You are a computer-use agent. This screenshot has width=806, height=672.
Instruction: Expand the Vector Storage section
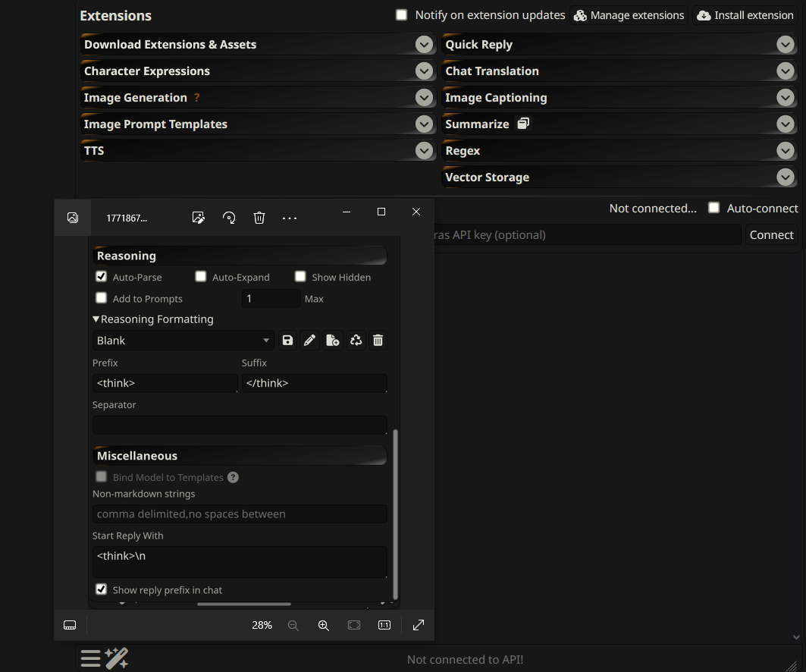786,177
